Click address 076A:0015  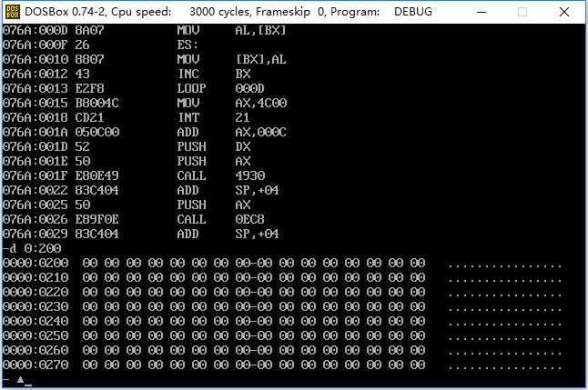pos(35,103)
